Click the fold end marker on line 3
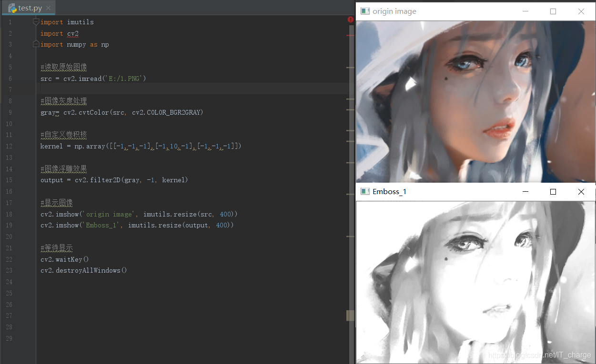The width and height of the screenshot is (596, 364). [36, 44]
